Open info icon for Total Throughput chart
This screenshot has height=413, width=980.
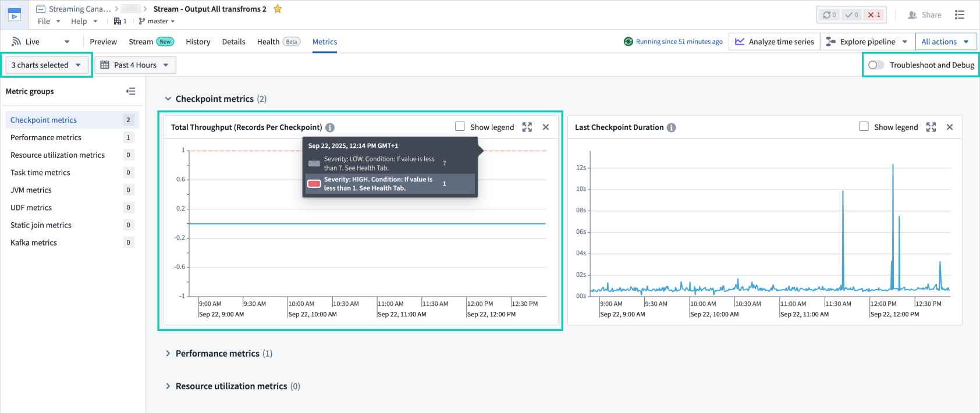(330, 127)
